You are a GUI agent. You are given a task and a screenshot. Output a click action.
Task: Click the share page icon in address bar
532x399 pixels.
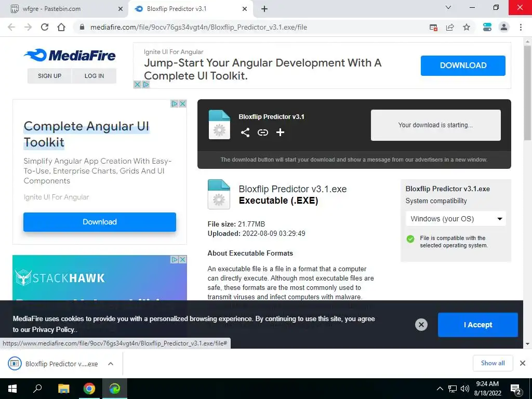tap(450, 27)
